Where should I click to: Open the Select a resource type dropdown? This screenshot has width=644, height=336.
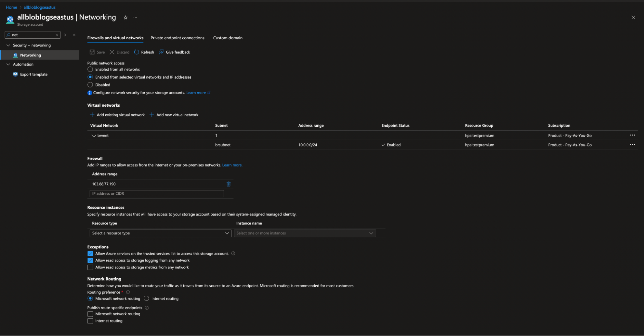click(x=160, y=233)
